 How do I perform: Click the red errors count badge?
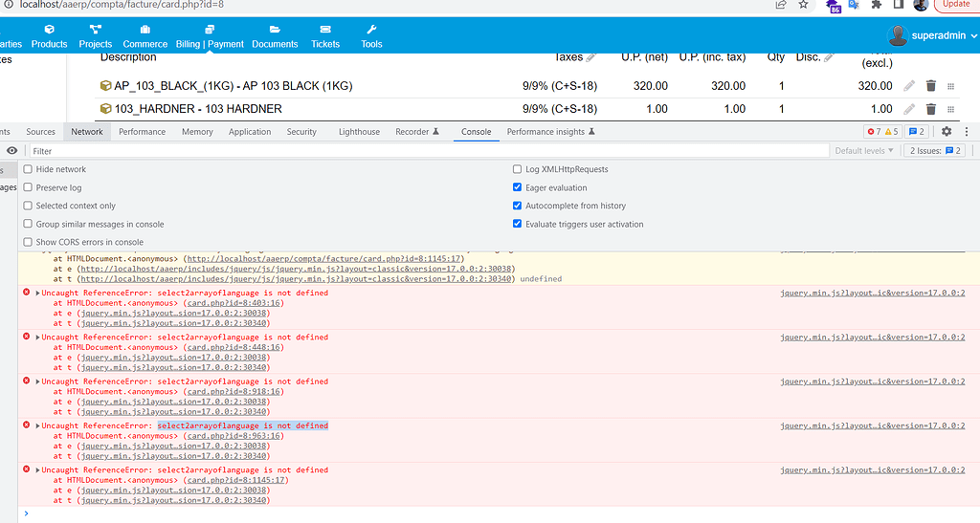tap(873, 132)
